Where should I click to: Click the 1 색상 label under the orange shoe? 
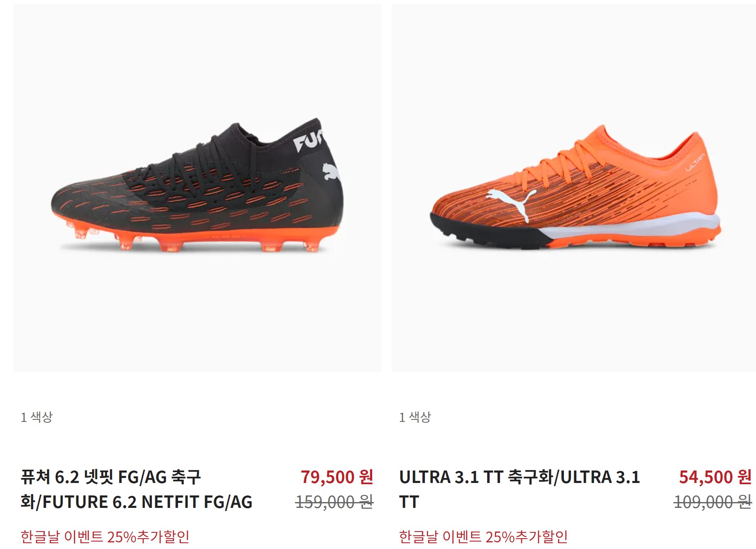(415, 417)
